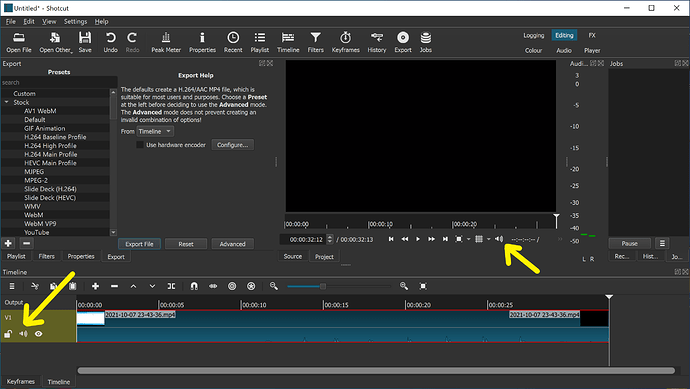
Task: Append clip to track with plus icon
Action: coord(95,286)
